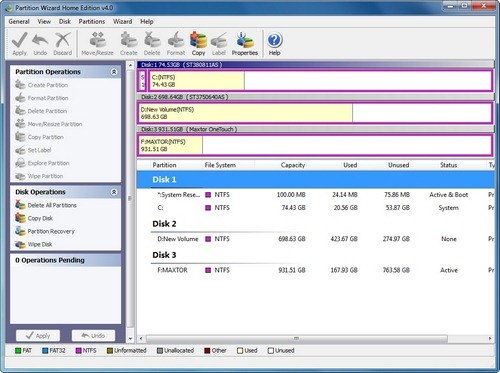Viewport: 500px width, 373px height.
Task: Sort by the Capacity column header
Action: point(293,165)
